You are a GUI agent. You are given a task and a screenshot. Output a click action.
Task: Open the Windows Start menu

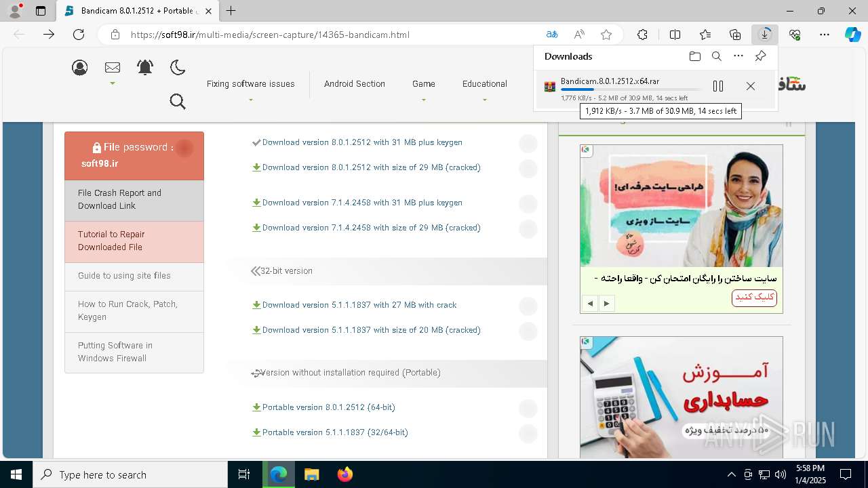[x=16, y=474]
